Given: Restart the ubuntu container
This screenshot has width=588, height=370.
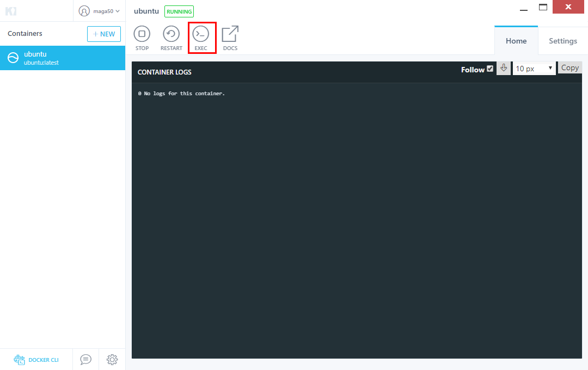Looking at the screenshot, I should 171,37.
